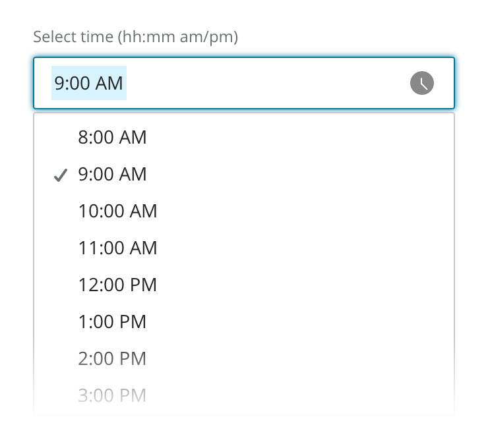Choose the checked 9:00 AM list option
The image size is (488, 448).
pyautogui.click(x=112, y=175)
